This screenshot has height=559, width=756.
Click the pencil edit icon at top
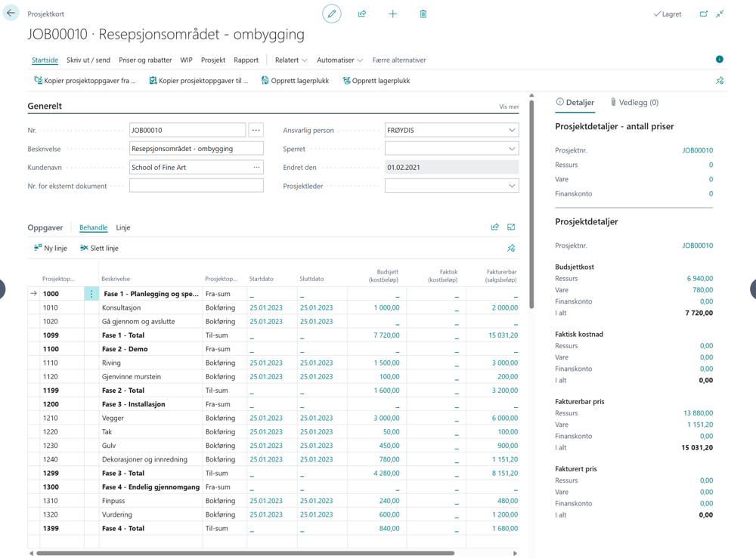(x=332, y=14)
